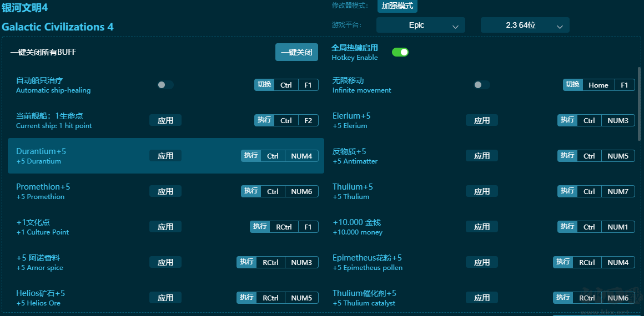Click F2 key field for Current ship hit point
This screenshot has width=644, height=316.
308,120
